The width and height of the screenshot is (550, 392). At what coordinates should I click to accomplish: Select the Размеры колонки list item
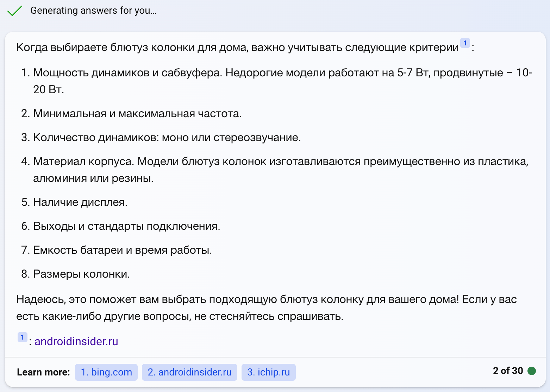coord(82,274)
